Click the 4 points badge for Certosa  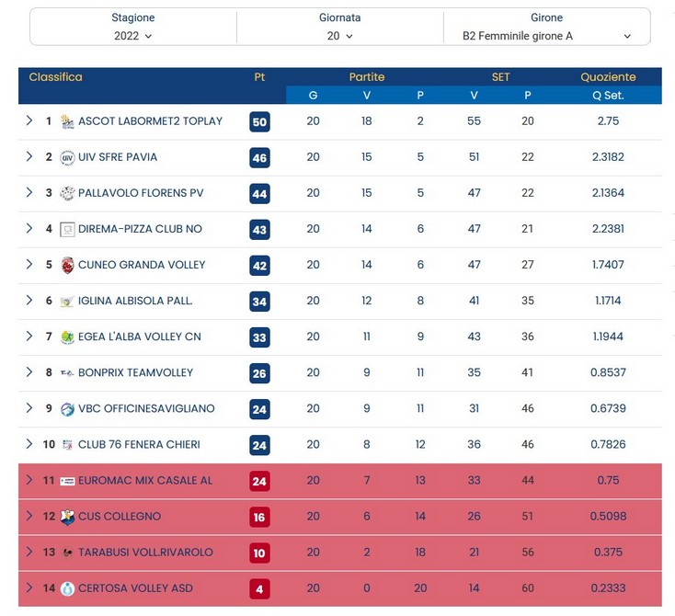[x=259, y=589]
